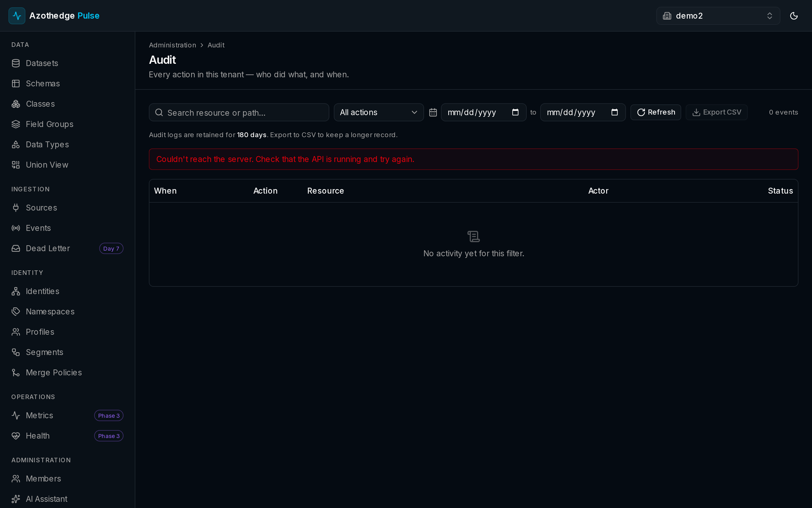
Task: Click the When column header
Action: tap(166, 191)
